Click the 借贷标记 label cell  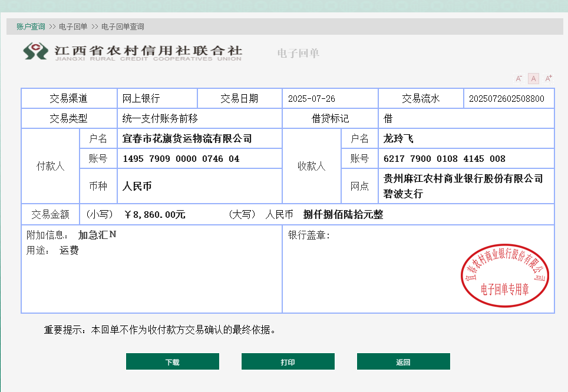pos(330,118)
